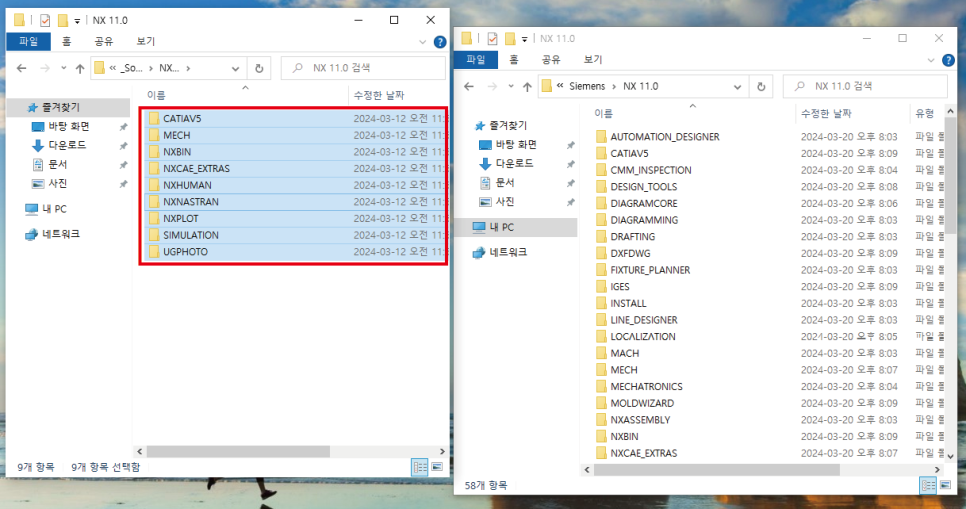Click properties checkmark icon in left title bar
Screen dimensions: 966x509
45,20
